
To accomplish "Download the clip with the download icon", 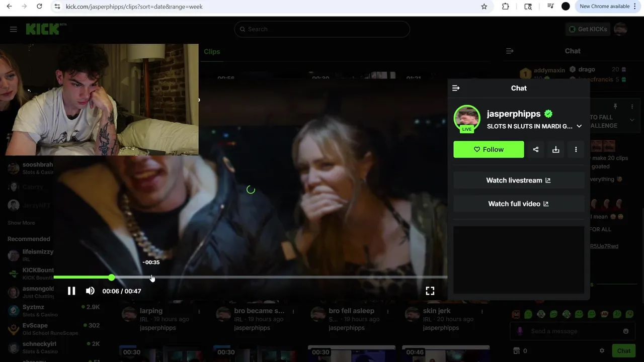I will click(556, 149).
